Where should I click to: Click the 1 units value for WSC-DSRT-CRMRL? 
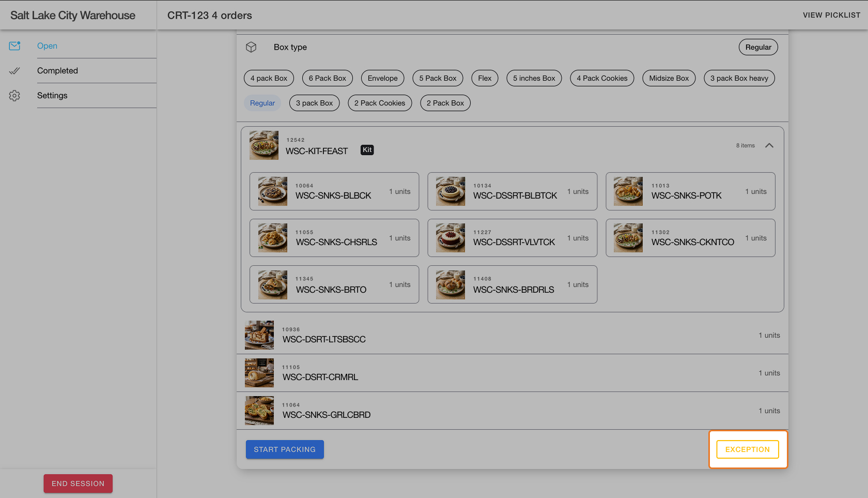769,373
